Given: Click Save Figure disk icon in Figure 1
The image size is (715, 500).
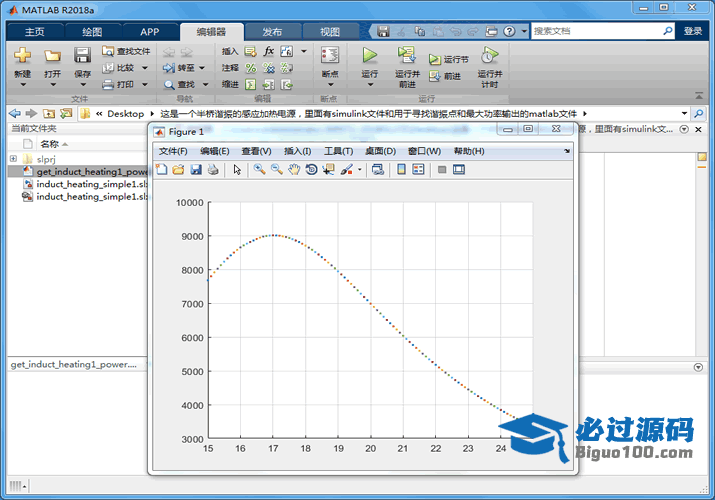Looking at the screenshot, I should click(x=196, y=170).
